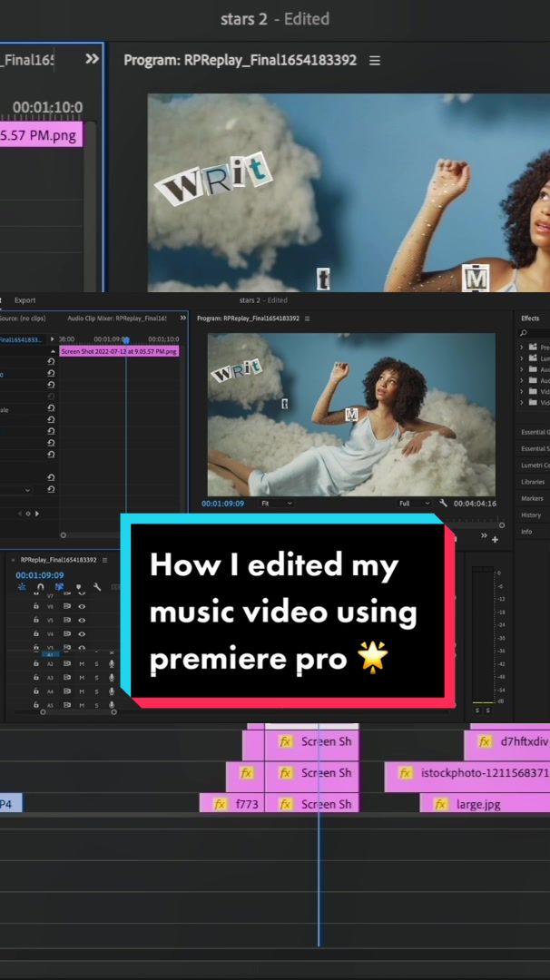Image resolution: width=550 pixels, height=980 pixels.
Task: Open the Program panel hamburger menu
Action: pyautogui.click(x=374, y=61)
